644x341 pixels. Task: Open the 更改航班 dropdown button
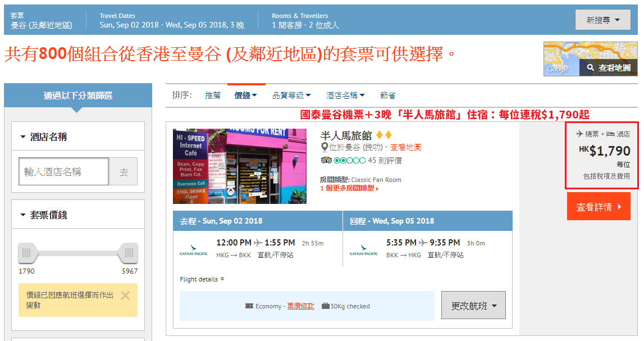[473, 305]
